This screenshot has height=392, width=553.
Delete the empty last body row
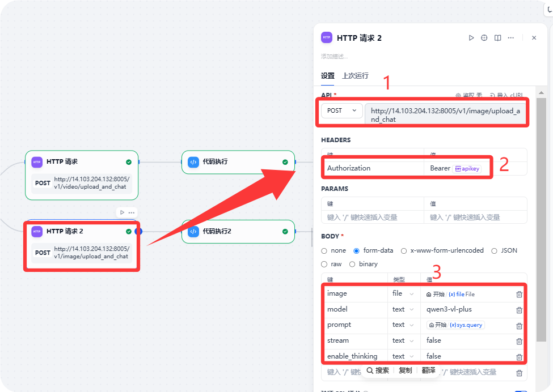519,373
